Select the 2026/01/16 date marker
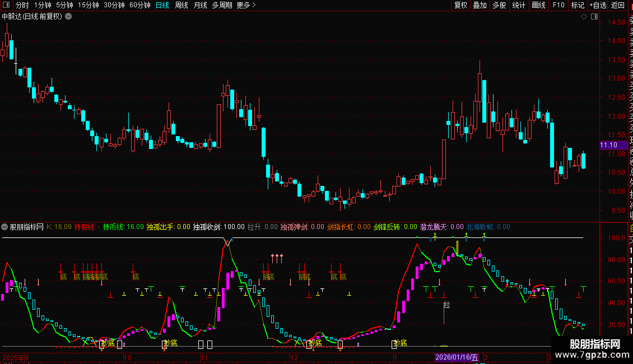This screenshot has height=364, width=633. pos(457,357)
